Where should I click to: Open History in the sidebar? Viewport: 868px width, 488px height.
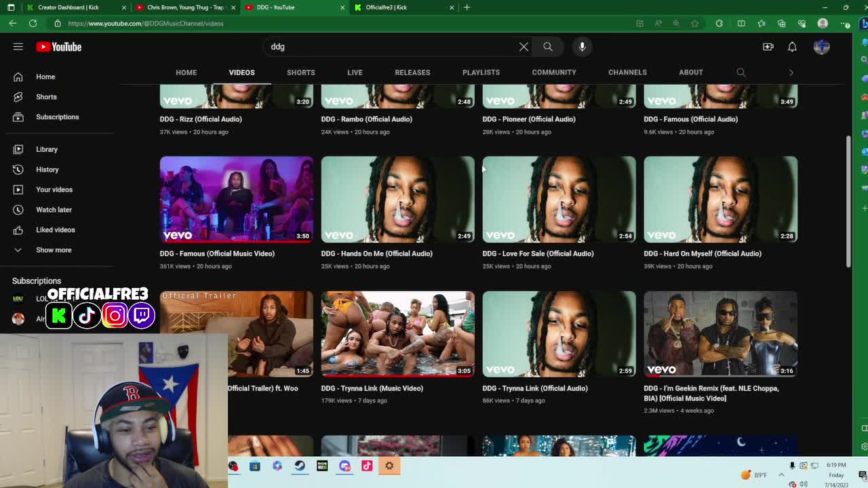(x=47, y=169)
